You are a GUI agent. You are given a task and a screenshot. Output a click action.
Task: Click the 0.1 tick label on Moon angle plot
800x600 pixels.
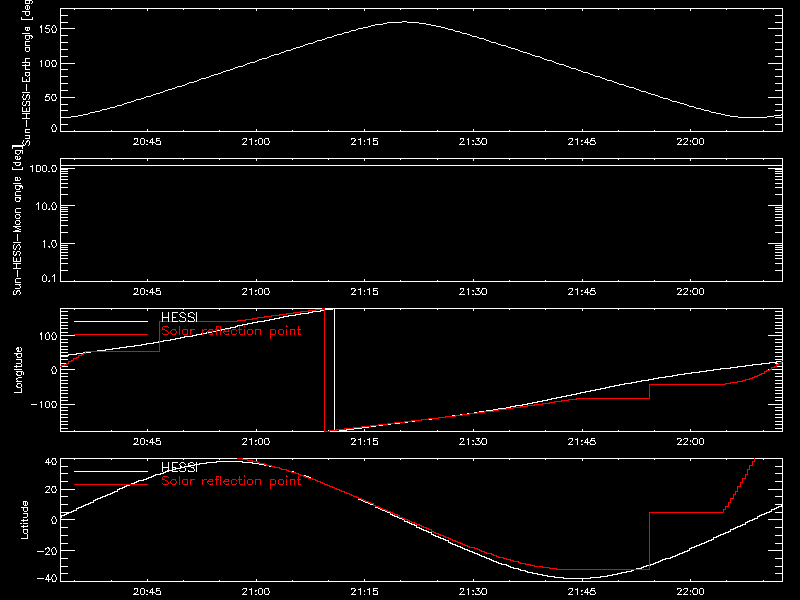pos(49,278)
